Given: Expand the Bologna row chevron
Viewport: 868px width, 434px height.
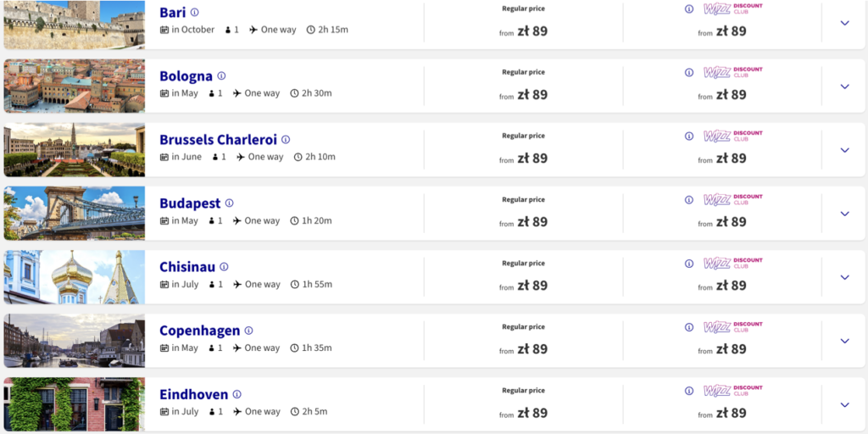Looking at the screenshot, I should pyautogui.click(x=844, y=86).
